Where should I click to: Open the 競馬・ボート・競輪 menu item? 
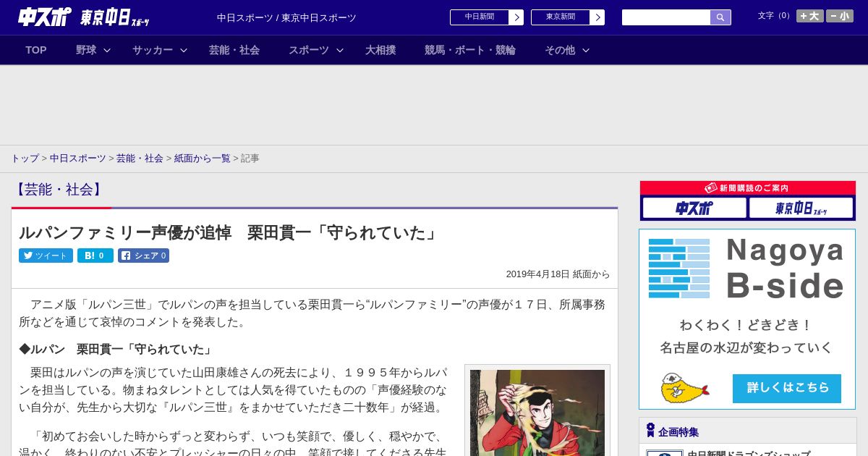tap(470, 50)
